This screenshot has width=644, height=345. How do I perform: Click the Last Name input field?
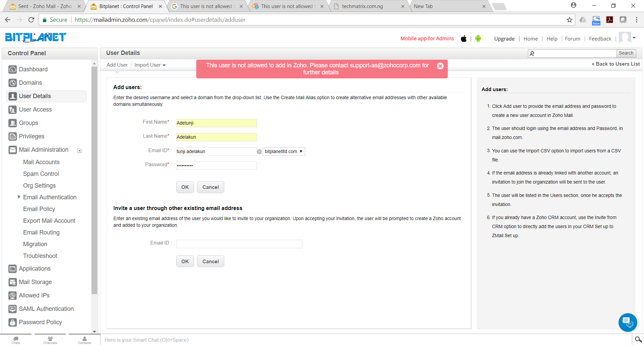(x=217, y=137)
